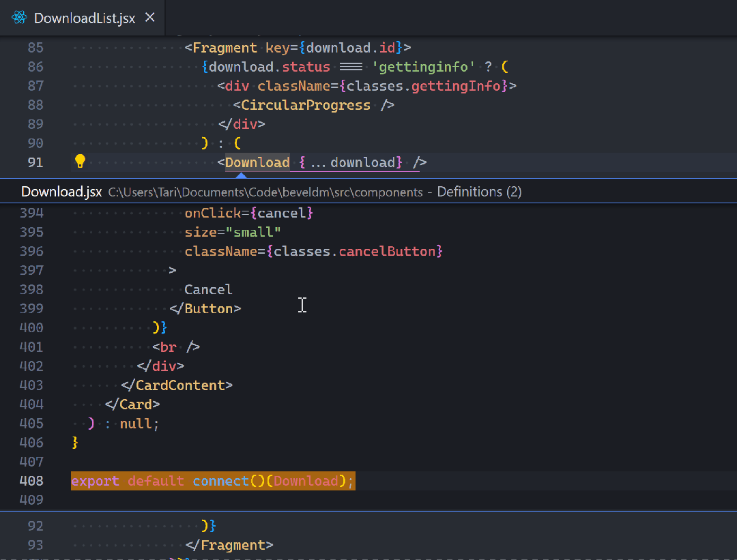Click the React file icon on the tab
737x560 pixels.
coord(19,18)
